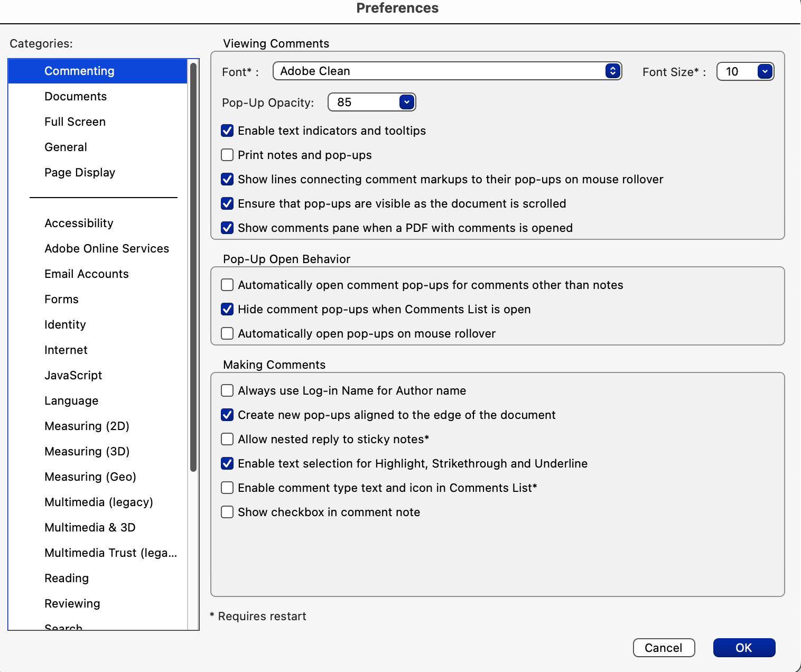Expand the Font Size dropdown
801x672 pixels.
point(745,71)
